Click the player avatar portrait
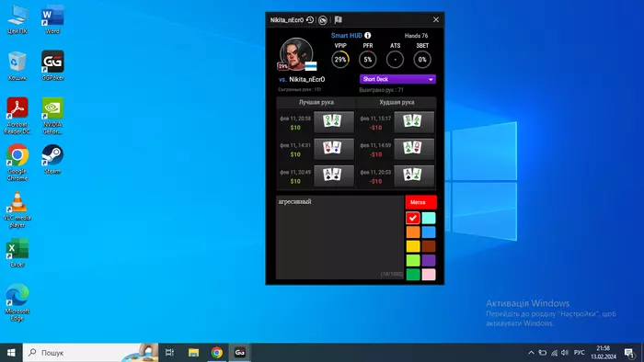The height and width of the screenshot is (362, 644). tap(296, 53)
